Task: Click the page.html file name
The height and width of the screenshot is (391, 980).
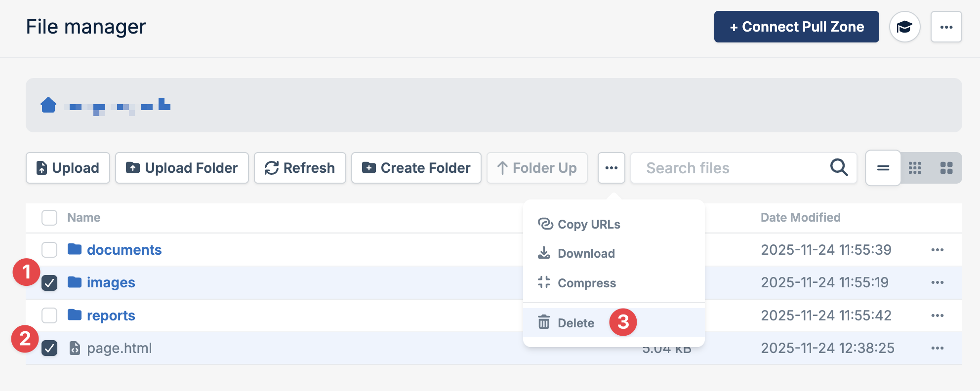Action: point(120,348)
